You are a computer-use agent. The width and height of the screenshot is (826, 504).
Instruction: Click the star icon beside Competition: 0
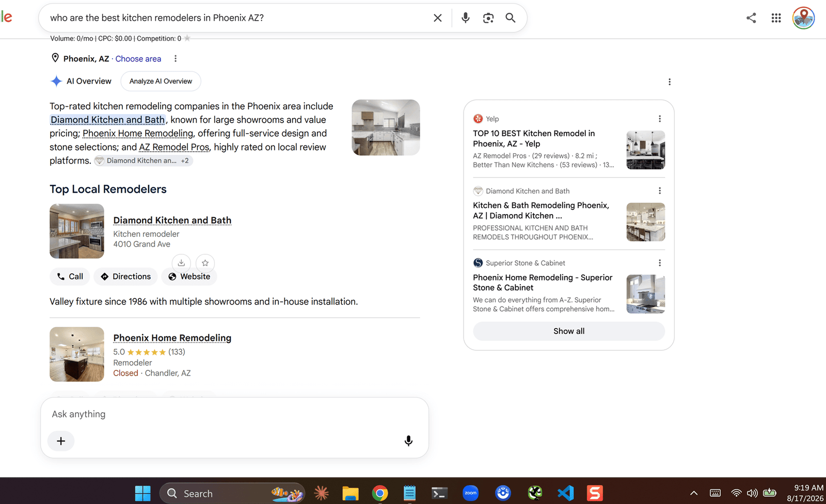pos(187,38)
